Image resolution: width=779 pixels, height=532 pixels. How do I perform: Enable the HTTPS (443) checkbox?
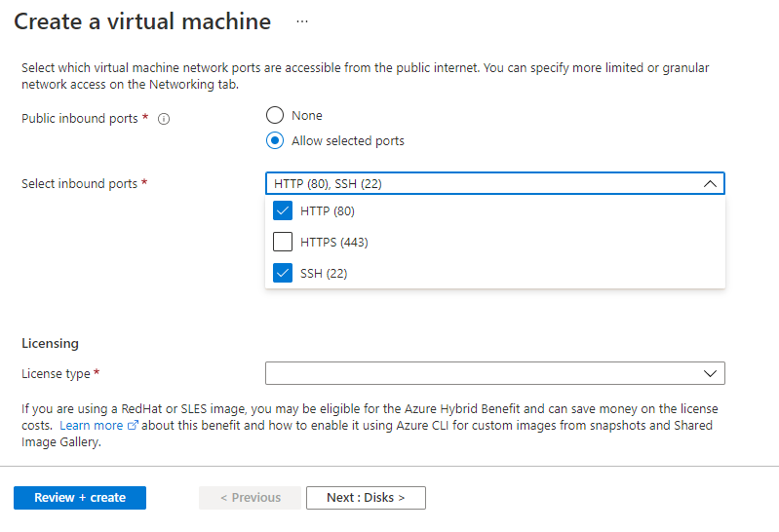[x=284, y=242]
